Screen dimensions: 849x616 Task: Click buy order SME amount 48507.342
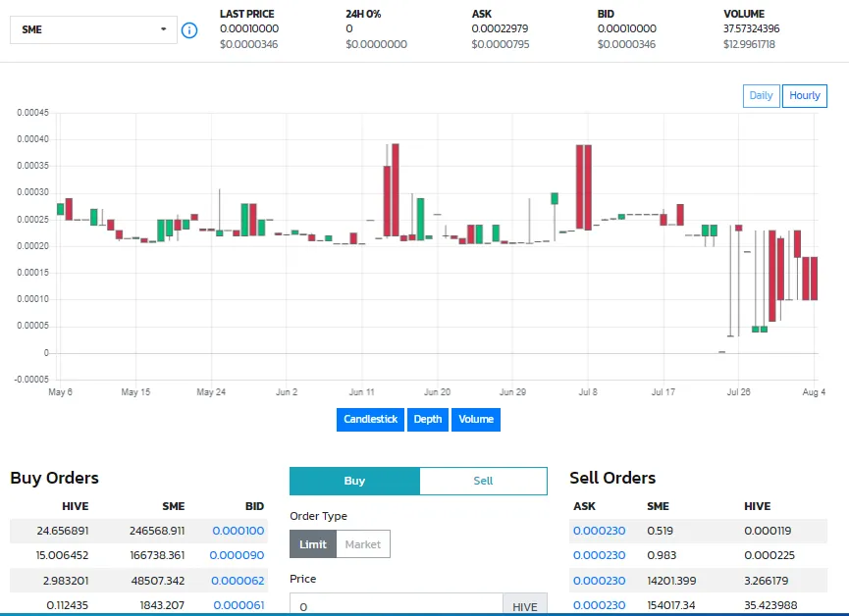(x=158, y=581)
